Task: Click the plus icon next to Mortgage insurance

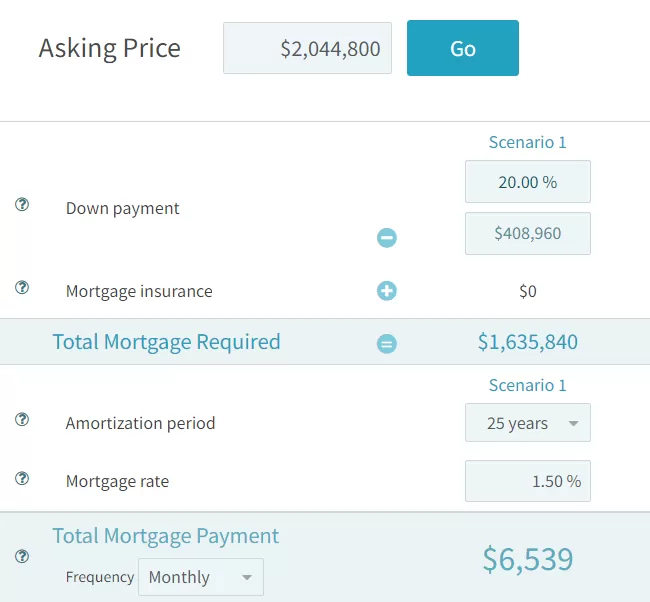Action: (x=387, y=291)
